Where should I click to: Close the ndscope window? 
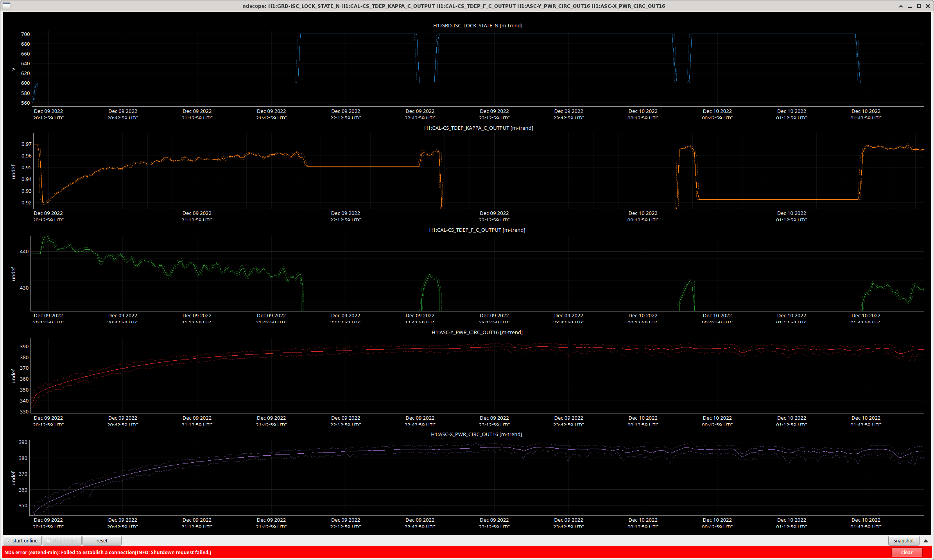point(928,6)
